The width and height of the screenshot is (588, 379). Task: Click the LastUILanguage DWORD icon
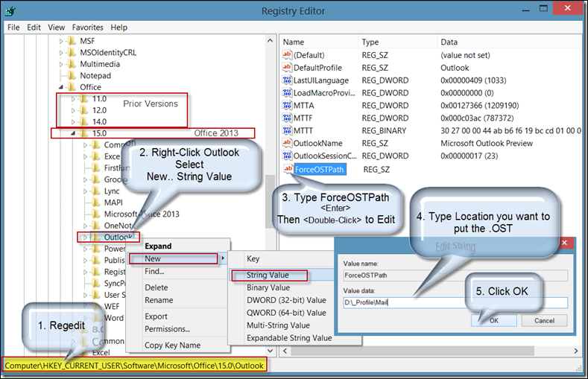(x=287, y=80)
